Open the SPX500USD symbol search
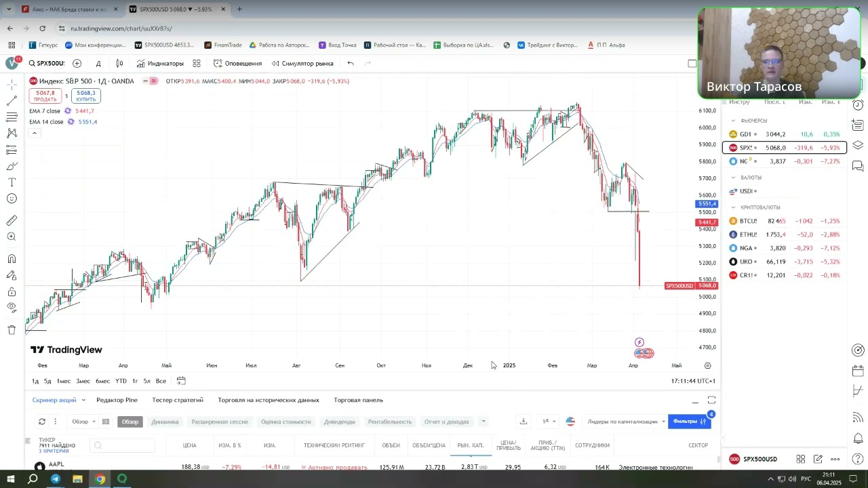868x488 pixels. coord(46,63)
